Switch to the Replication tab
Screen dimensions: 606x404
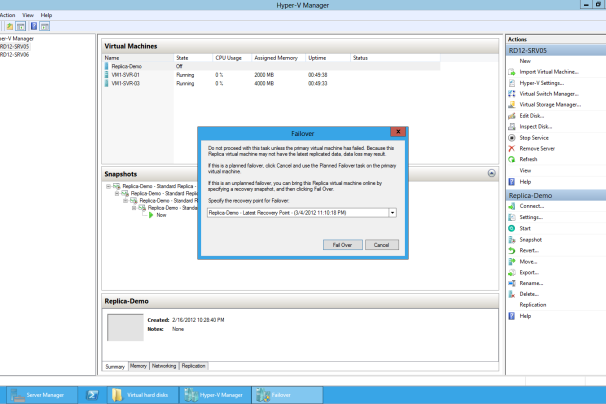click(x=194, y=366)
